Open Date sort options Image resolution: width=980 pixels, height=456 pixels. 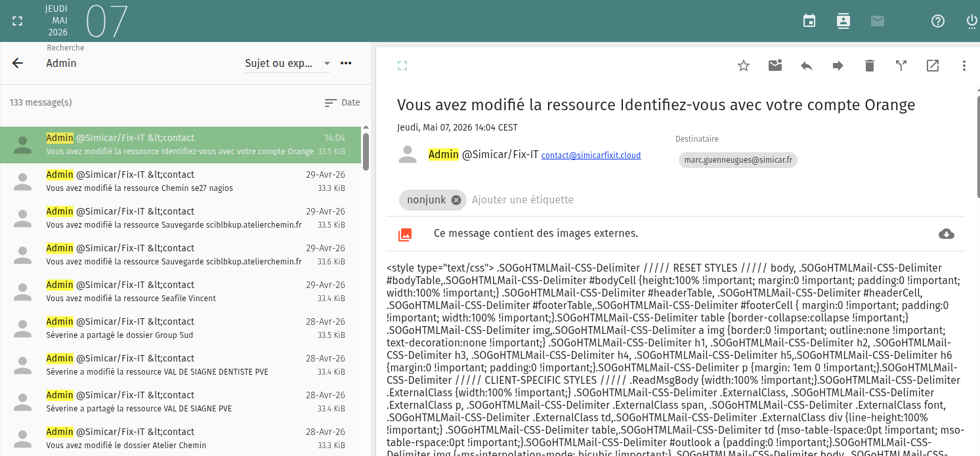[x=343, y=102]
